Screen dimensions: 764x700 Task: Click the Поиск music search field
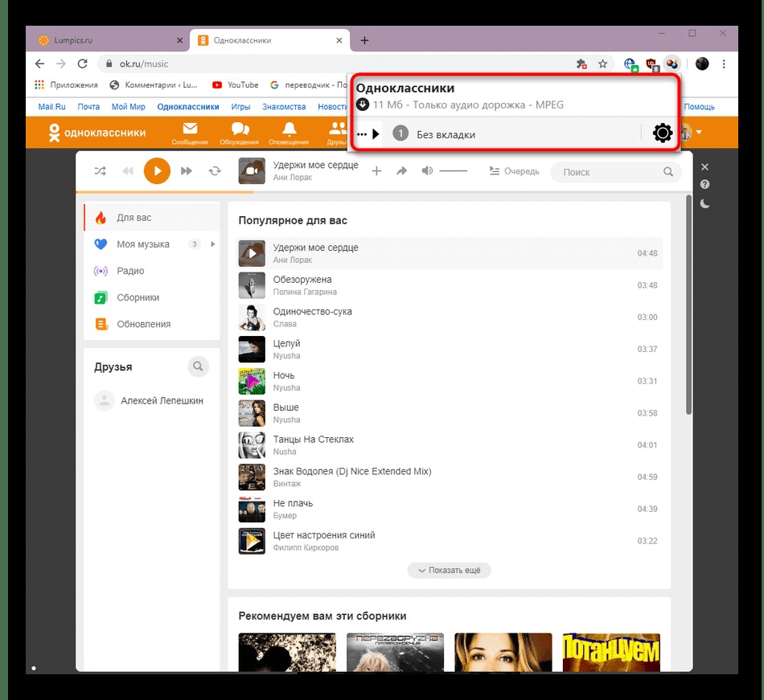click(x=615, y=172)
